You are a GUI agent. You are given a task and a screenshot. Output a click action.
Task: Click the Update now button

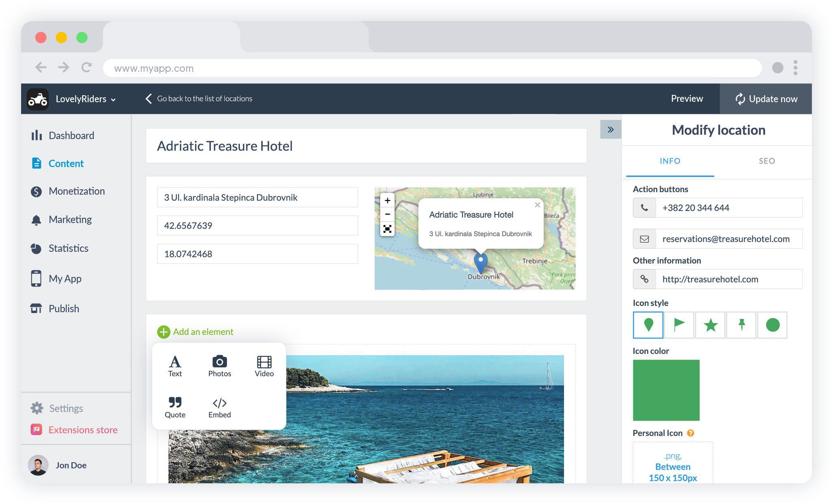coord(766,99)
